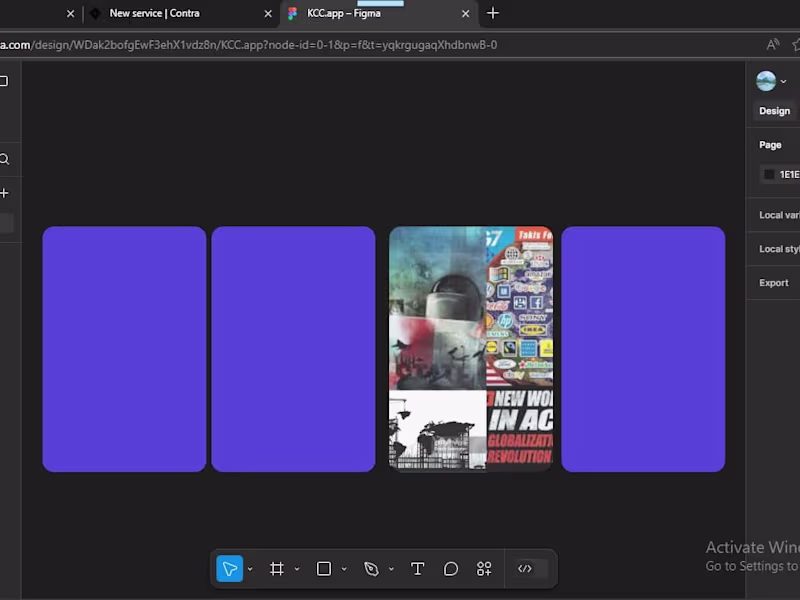Click the browser address bar URL

[x=248, y=45]
